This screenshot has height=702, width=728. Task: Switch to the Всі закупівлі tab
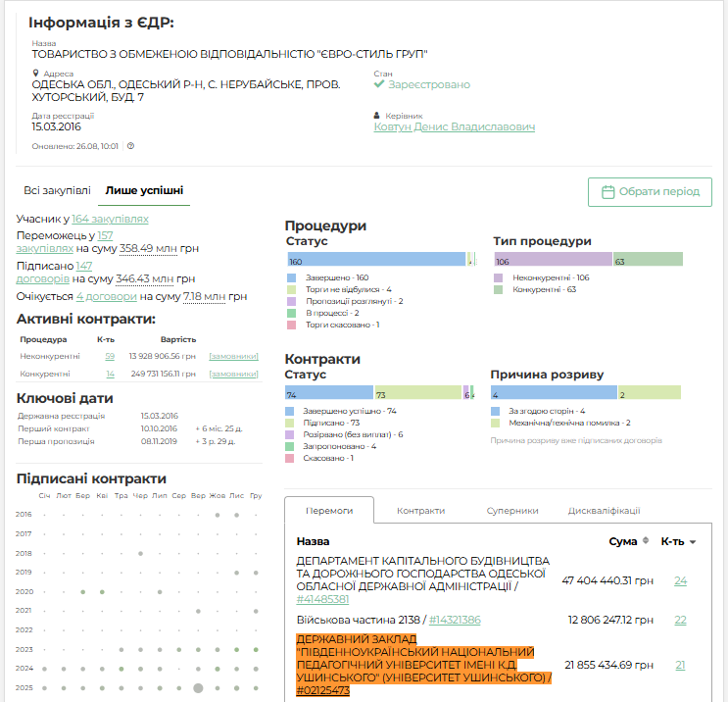(57, 190)
